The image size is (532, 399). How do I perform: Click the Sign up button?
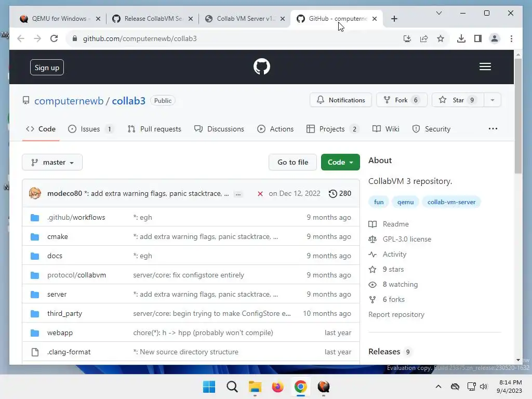47,67
